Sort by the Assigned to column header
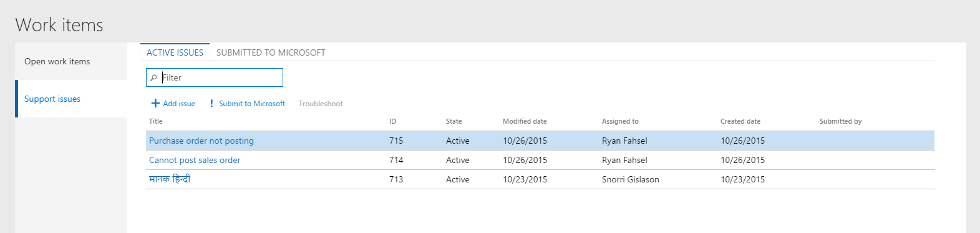This screenshot has width=980, height=233. pos(620,121)
